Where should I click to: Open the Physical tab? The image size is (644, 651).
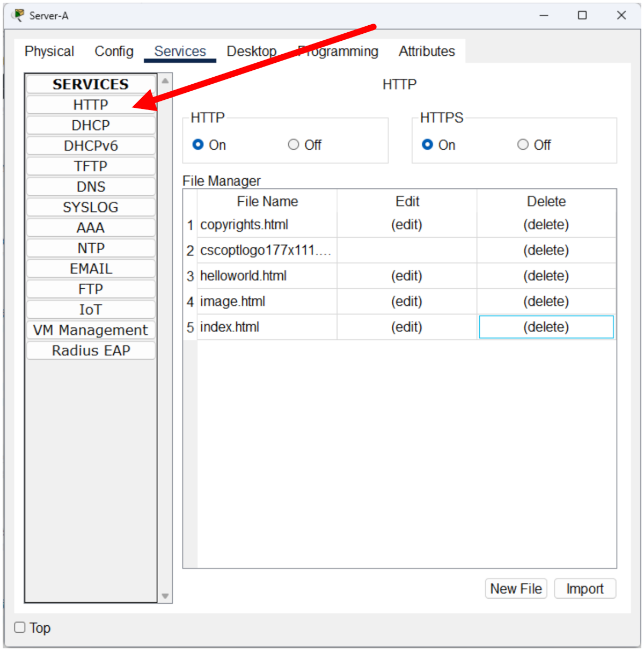pos(49,52)
